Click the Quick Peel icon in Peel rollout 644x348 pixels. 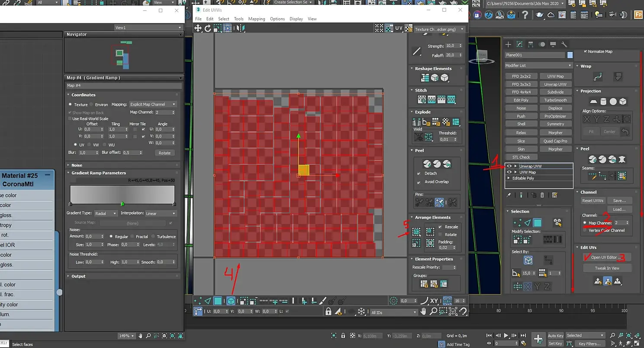[x=427, y=164]
